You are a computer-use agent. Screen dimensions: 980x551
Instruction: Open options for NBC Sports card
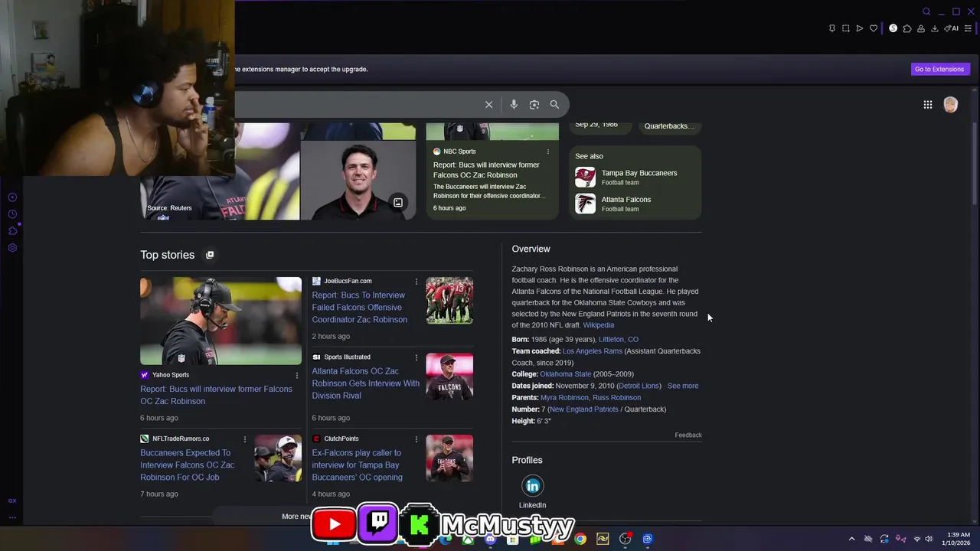[548, 152]
